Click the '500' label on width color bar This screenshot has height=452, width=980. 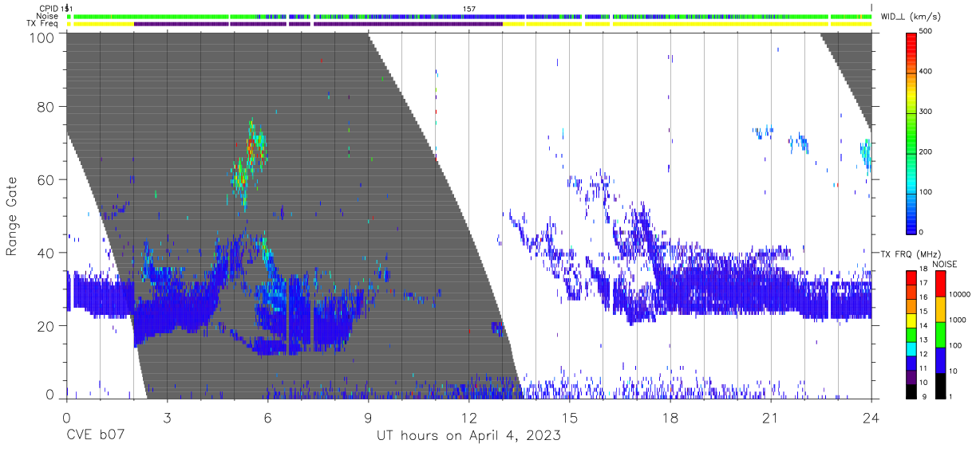[927, 31]
